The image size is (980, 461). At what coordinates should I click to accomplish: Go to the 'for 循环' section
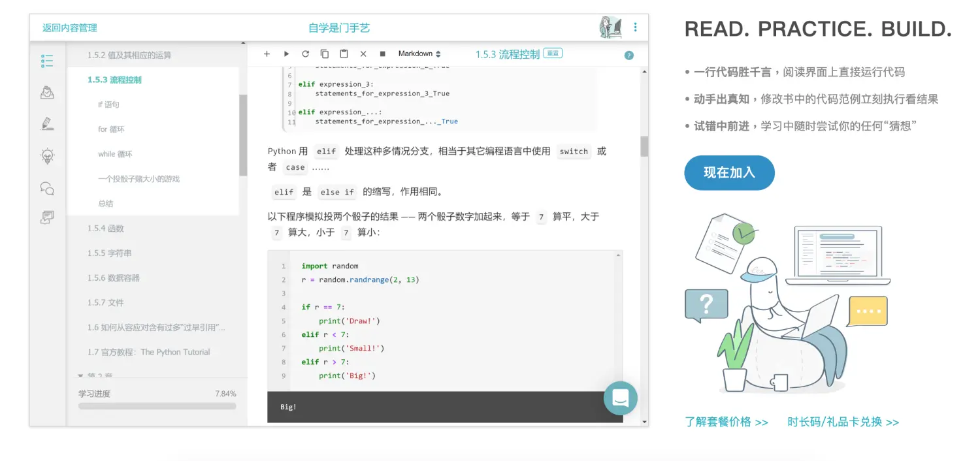coord(111,129)
